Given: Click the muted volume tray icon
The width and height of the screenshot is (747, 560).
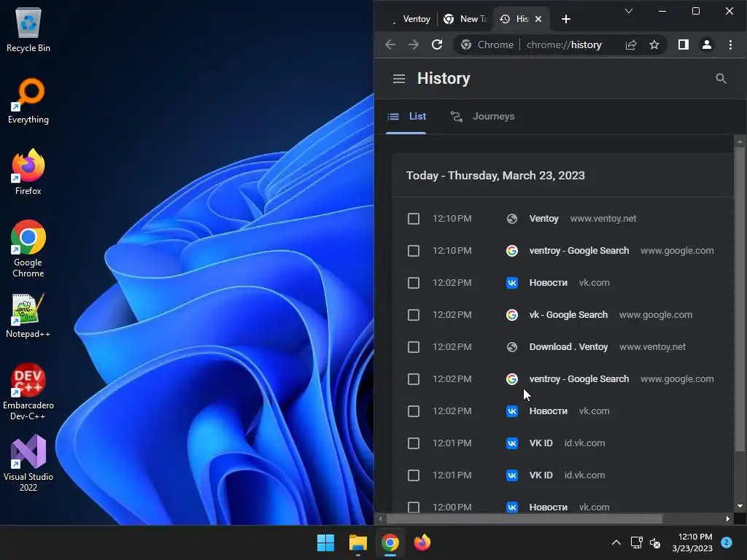Looking at the screenshot, I should (x=655, y=542).
